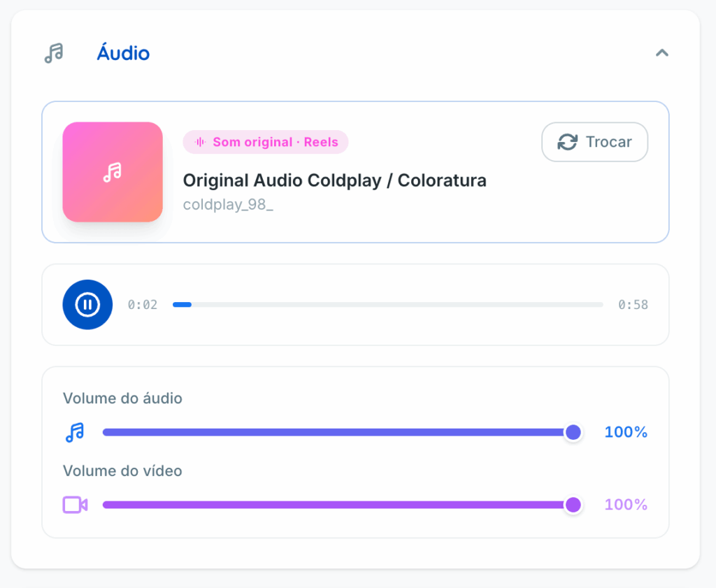Click the Áudio section title
This screenshot has height=588, width=716.
[123, 53]
